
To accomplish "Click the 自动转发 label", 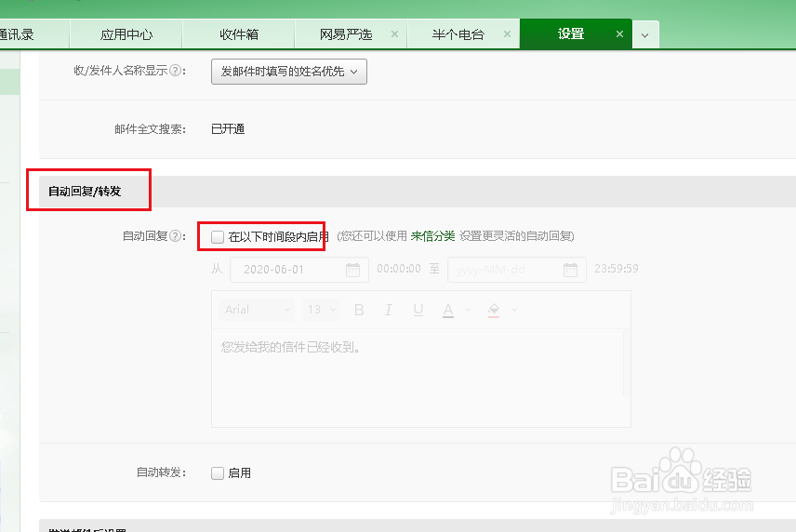I will [162, 472].
